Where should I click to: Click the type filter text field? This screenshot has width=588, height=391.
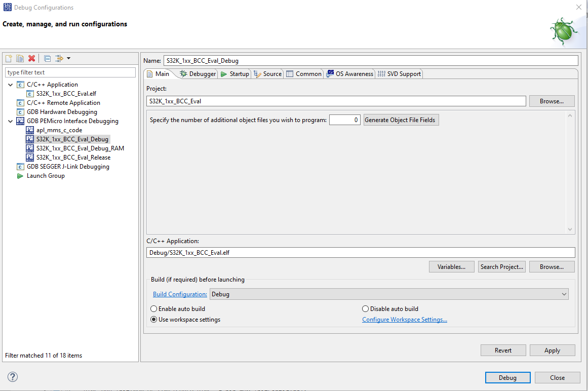click(71, 72)
